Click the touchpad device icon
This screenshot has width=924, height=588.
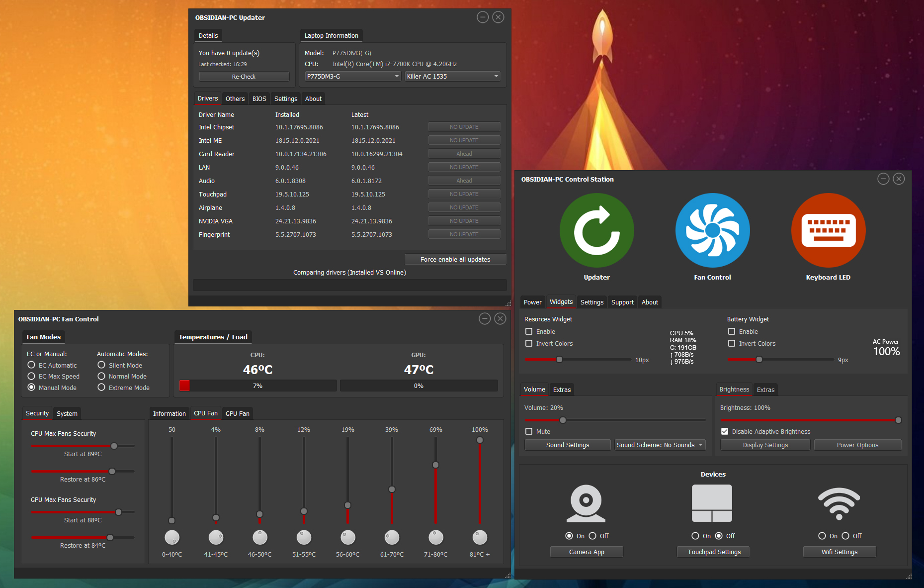pos(712,503)
